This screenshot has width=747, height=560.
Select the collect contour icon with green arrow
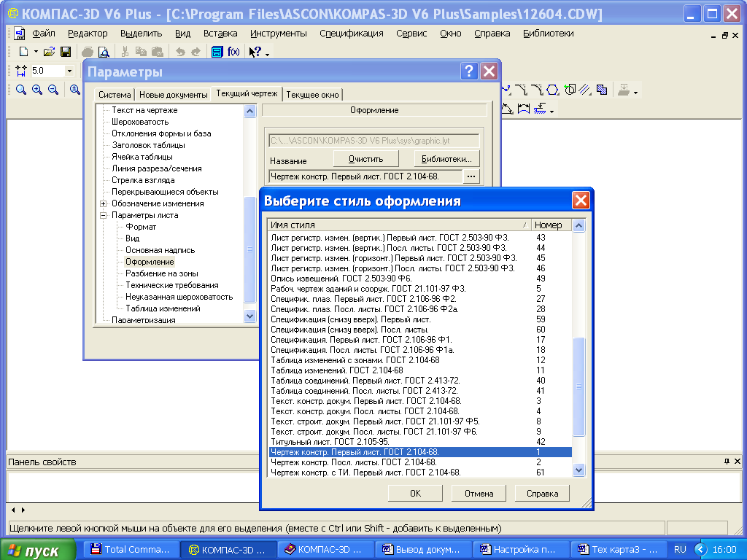(569, 90)
